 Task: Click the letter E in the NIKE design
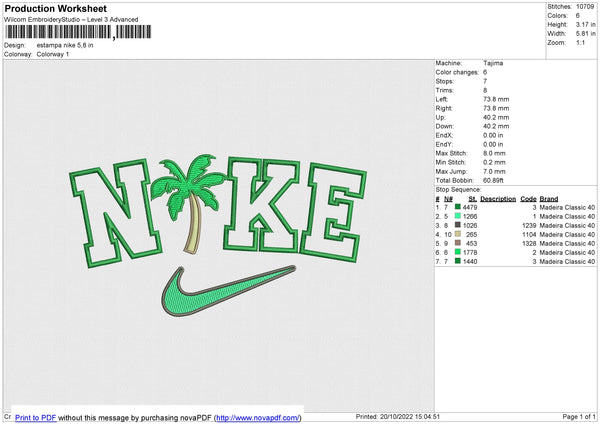point(333,212)
